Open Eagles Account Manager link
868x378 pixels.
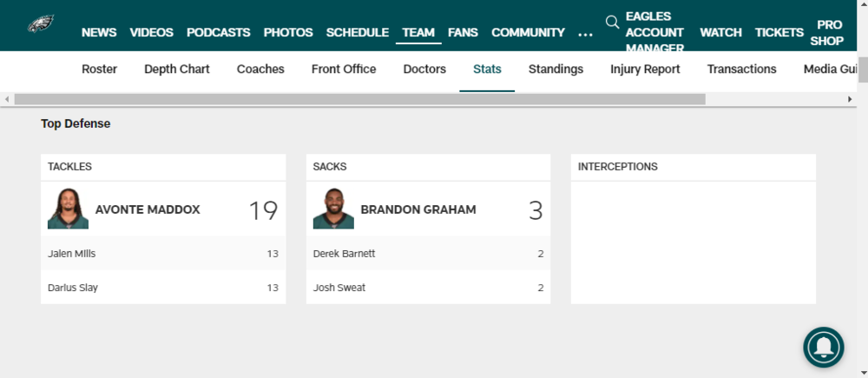(x=654, y=33)
